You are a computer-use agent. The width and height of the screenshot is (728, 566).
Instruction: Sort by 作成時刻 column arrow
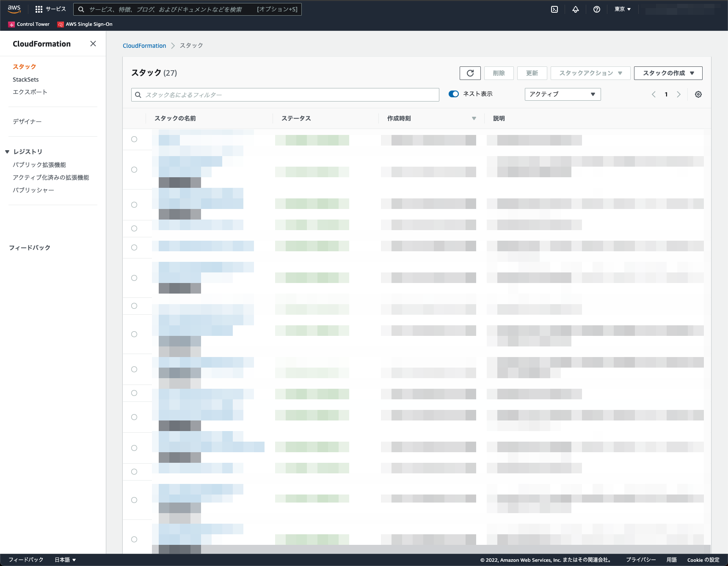[474, 118]
